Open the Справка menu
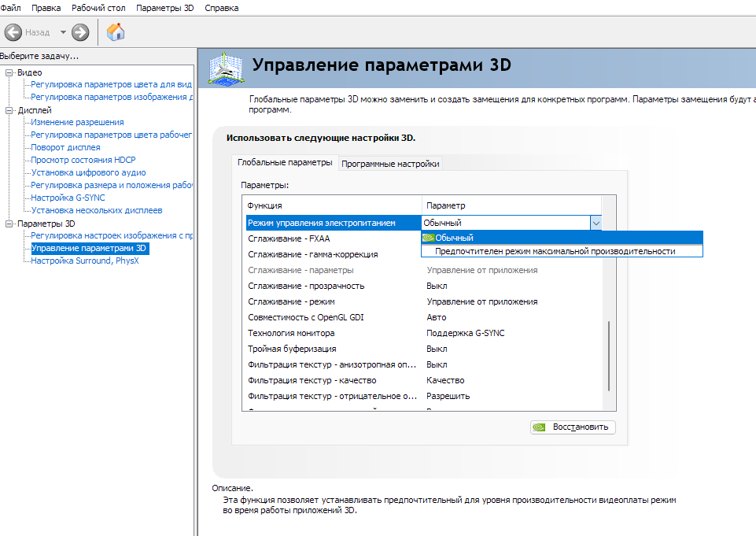This screenshot has width=756, height=536. click(222, 7)
